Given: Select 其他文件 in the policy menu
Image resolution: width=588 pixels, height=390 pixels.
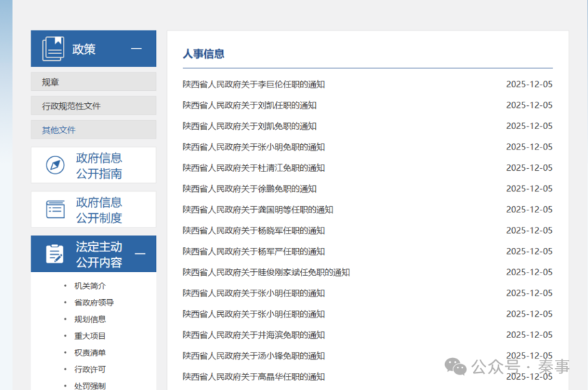Looking at the screenshot, I should 59,130.
